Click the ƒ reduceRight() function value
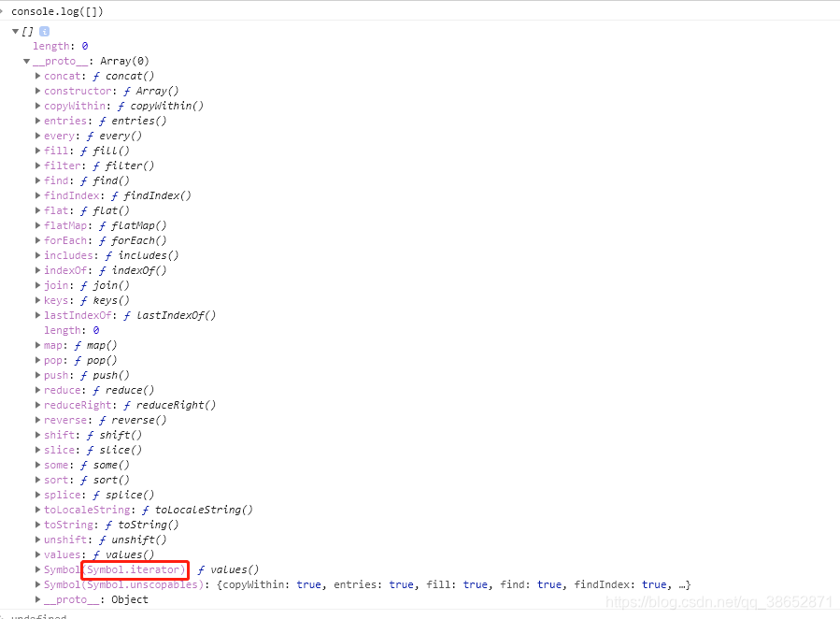 (x=169, y=405)
